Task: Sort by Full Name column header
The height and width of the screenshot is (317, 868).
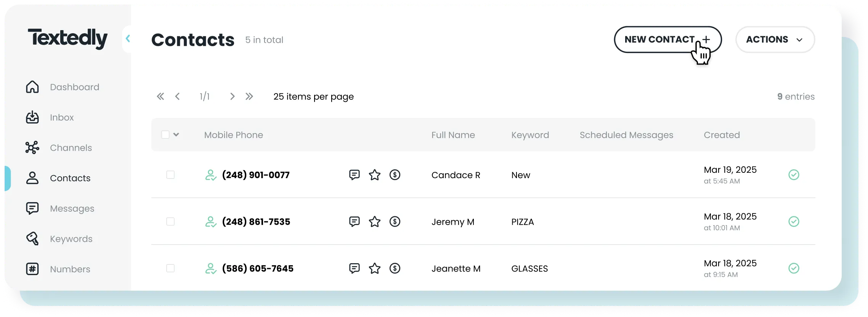Action: point(453,135)
